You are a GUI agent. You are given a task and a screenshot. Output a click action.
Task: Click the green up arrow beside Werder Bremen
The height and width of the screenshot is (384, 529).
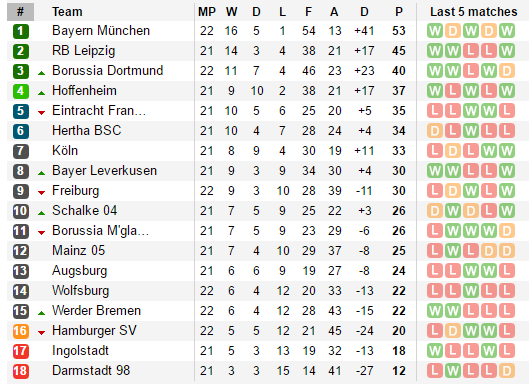[41, 313]
